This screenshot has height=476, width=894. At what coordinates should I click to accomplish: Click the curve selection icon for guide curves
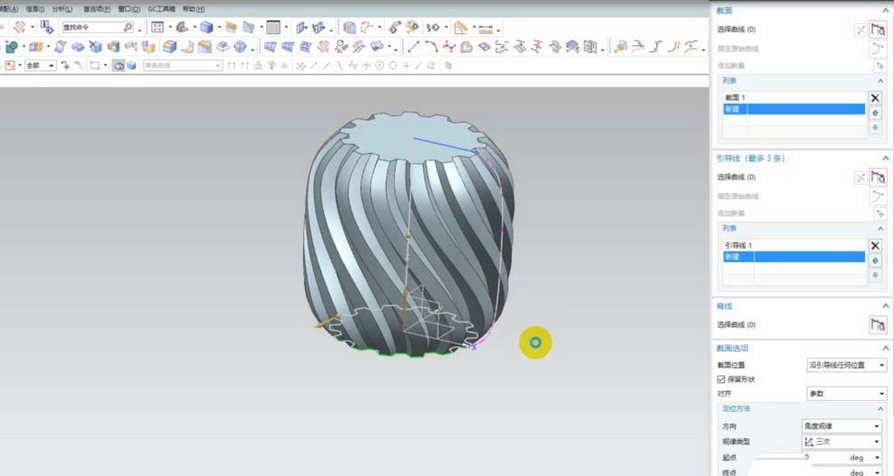tap(878, 178)
